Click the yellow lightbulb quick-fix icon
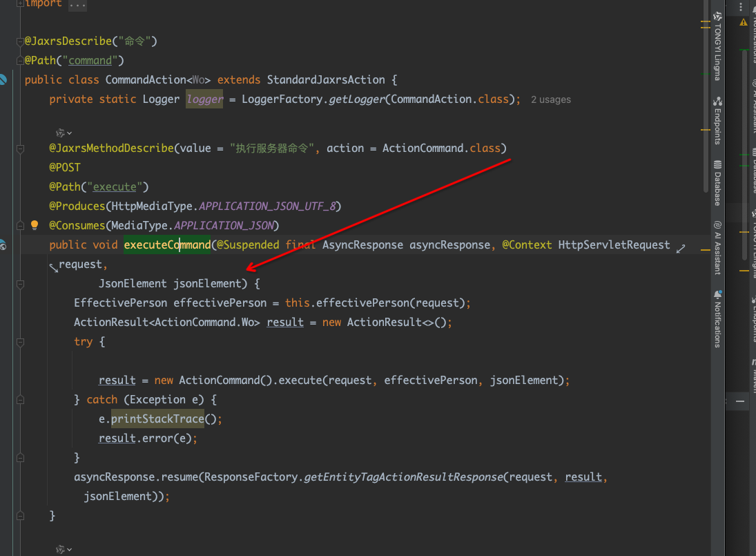The height and width of the screenshot is (556, 756). click(x=35, y=225)
